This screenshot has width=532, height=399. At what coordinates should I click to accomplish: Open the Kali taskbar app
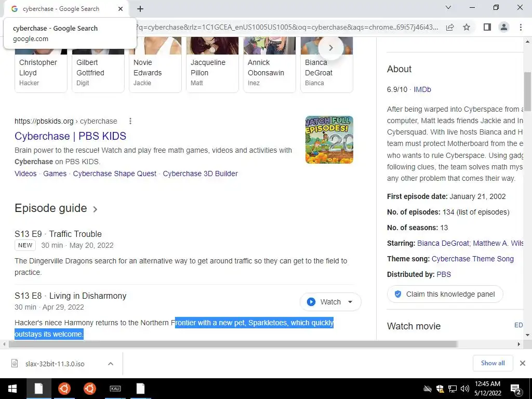115,389
